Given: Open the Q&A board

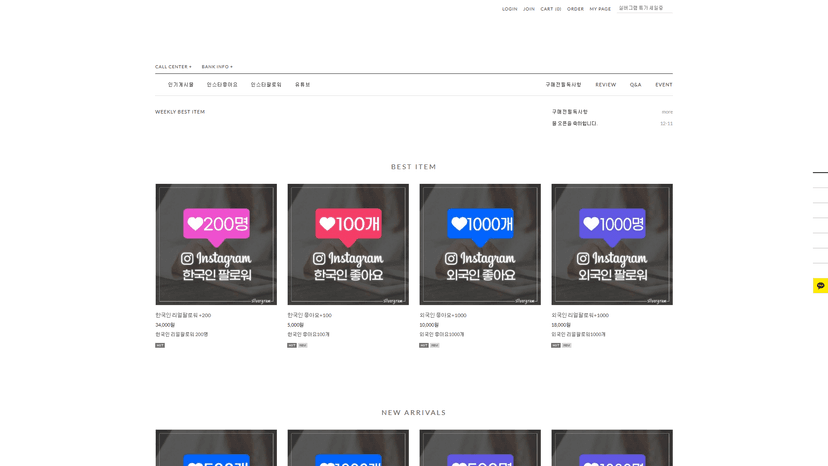Looking at the screenshot, I should (x=635, y=85).
